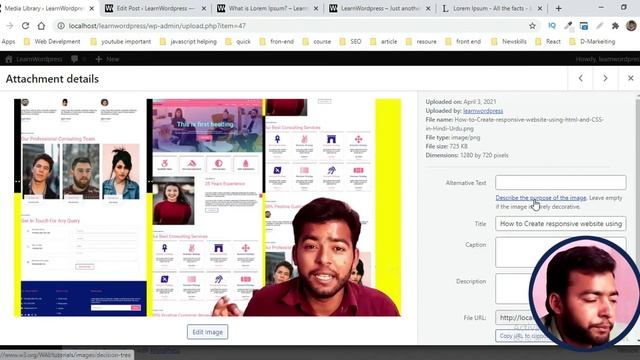
Task: Open the course bookmark folder
Action: coord(317,42)
